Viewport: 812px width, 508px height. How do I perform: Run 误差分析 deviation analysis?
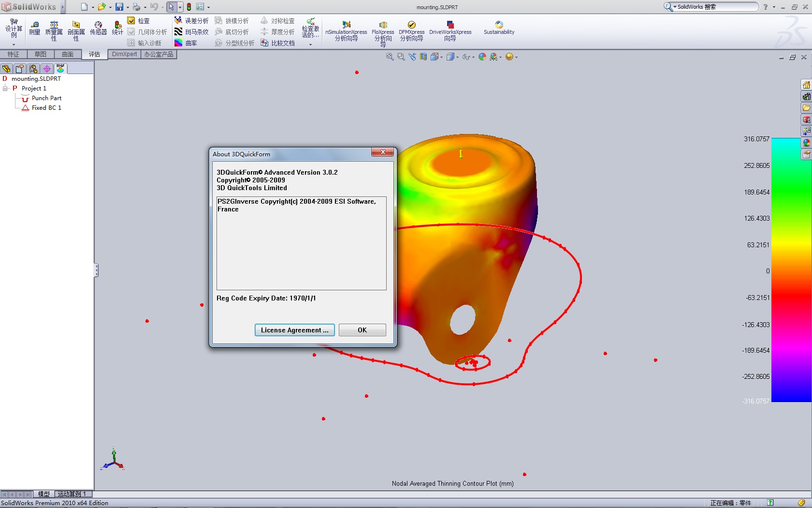pyautogui.click(x=191, y=21)
